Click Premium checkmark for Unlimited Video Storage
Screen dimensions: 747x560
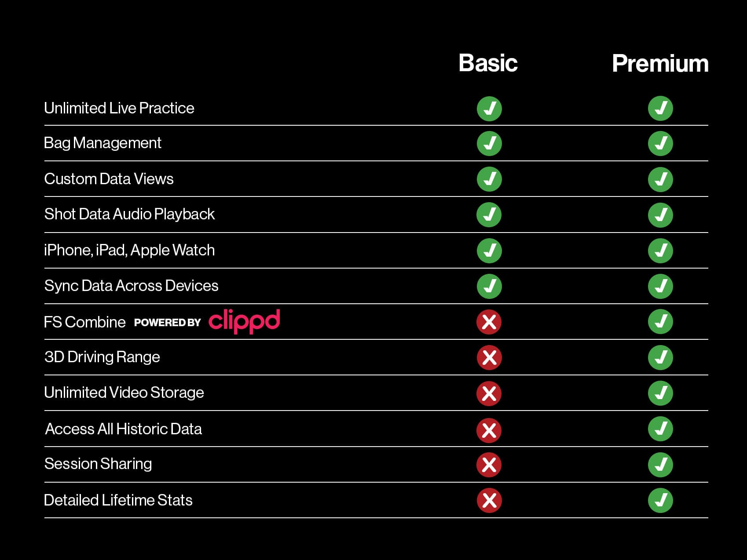click(x=660, y=393)
